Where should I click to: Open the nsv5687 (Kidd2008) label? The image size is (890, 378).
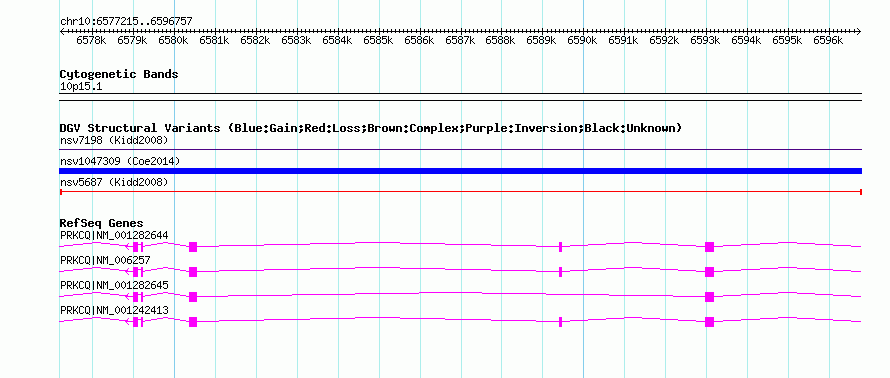pyautogui.click(x=114, y=182)
